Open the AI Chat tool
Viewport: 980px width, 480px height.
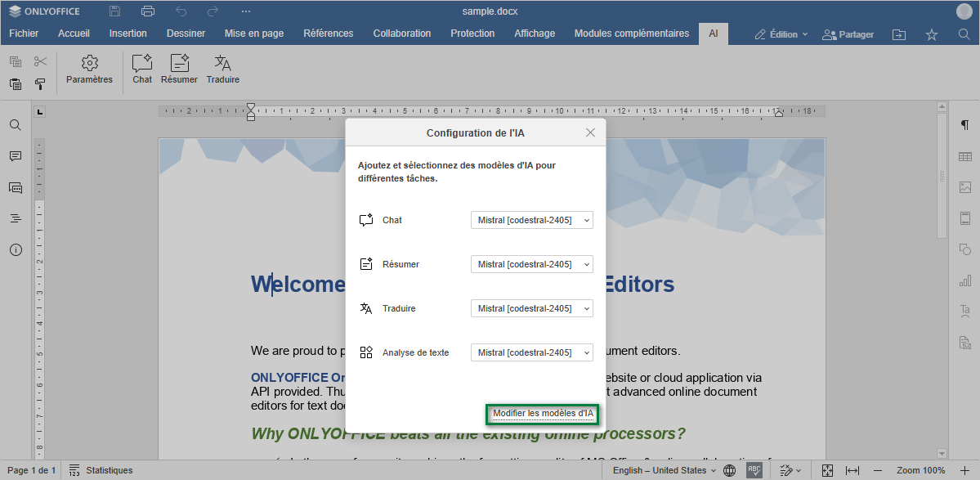(142, 69)
